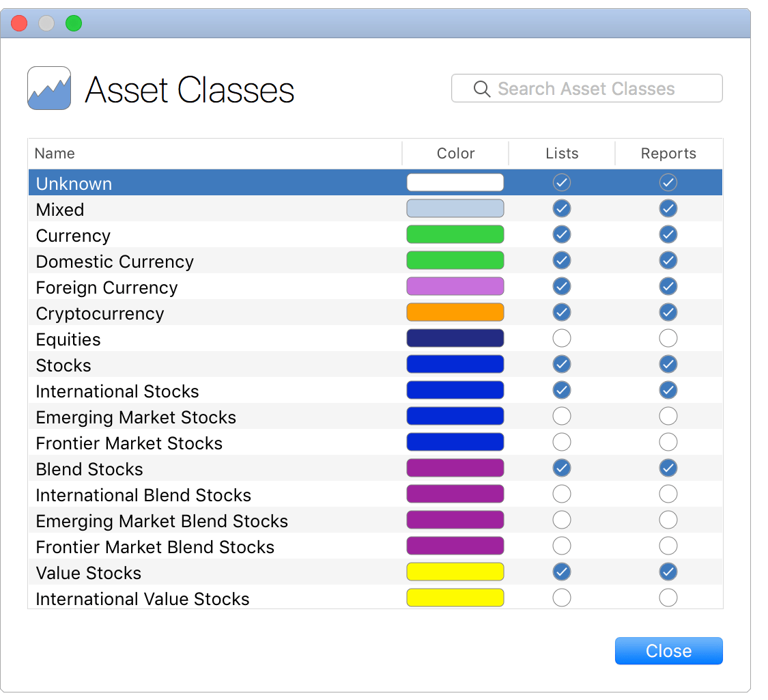Uncheck the Lists checkbox for Mixed

coord(561,208)
